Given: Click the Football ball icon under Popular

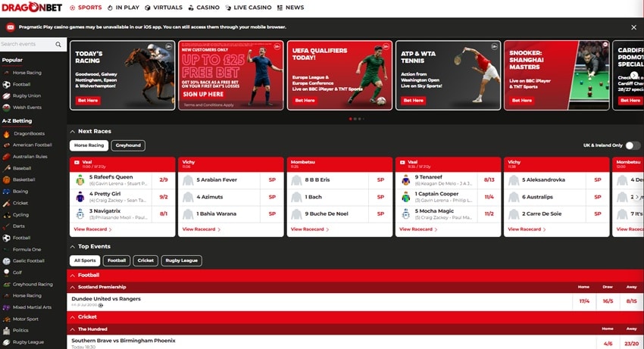Looking at the screenshot, I should 6,84.
